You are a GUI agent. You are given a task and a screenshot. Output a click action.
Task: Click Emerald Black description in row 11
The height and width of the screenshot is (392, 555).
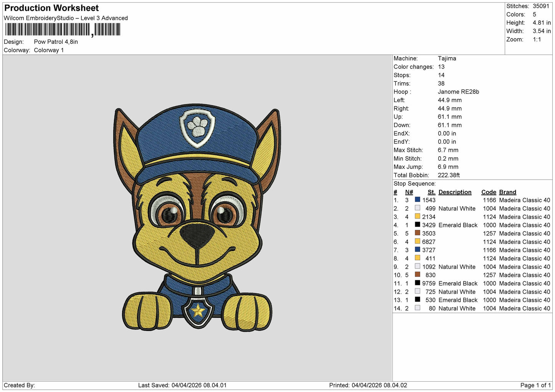point(458,283)
